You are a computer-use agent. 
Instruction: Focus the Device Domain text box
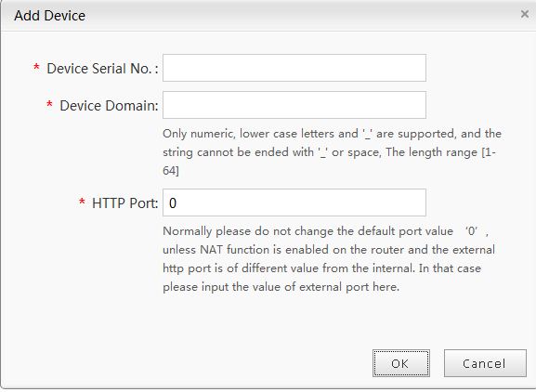tap(294, 105)
